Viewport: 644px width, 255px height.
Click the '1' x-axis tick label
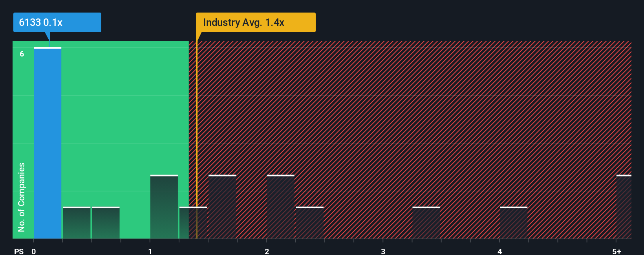[150, 251]
